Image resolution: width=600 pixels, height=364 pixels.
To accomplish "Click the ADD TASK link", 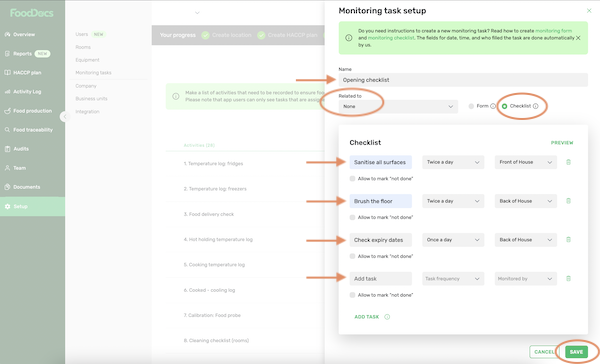I will 367,317.
